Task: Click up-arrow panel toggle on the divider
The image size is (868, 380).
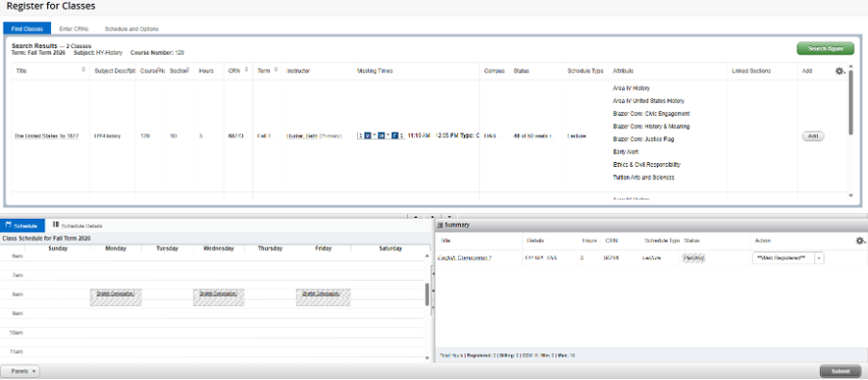Action: (416, 217)
